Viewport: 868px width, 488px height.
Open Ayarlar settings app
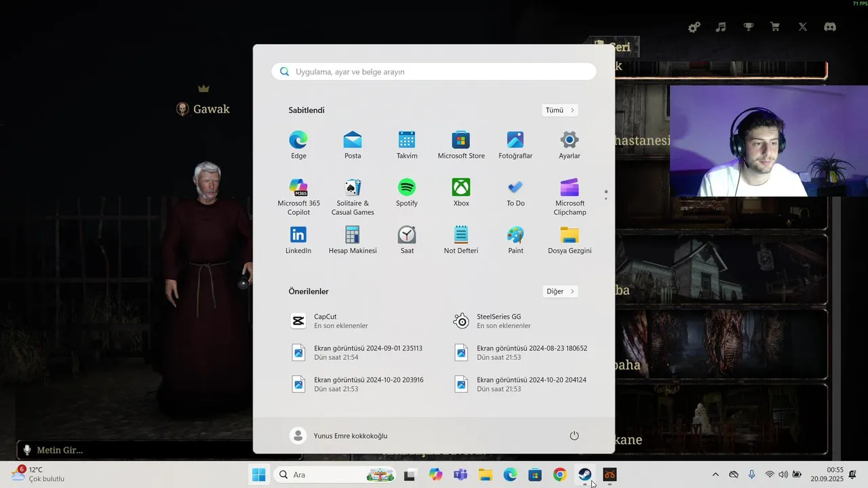[x=570, y=145]
